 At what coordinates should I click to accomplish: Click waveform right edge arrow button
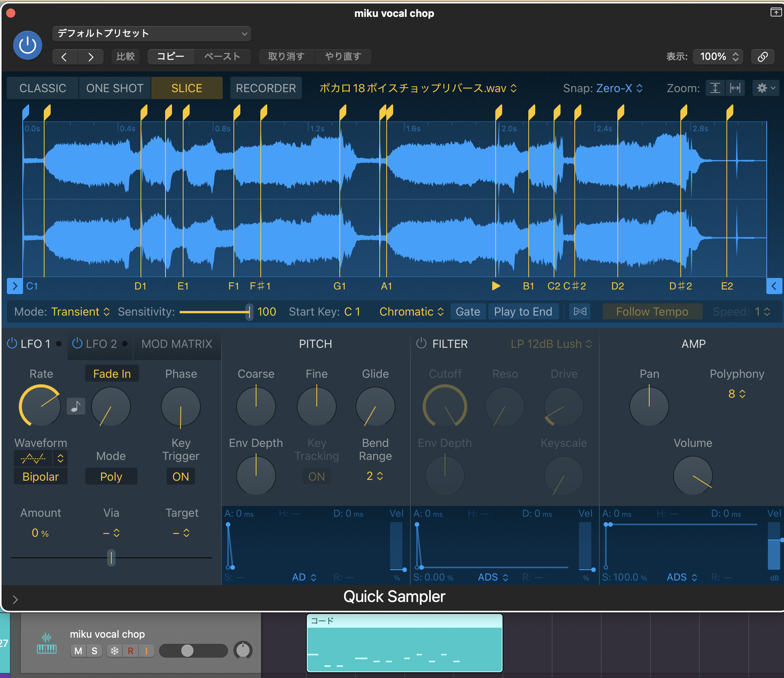pos(774,286)
